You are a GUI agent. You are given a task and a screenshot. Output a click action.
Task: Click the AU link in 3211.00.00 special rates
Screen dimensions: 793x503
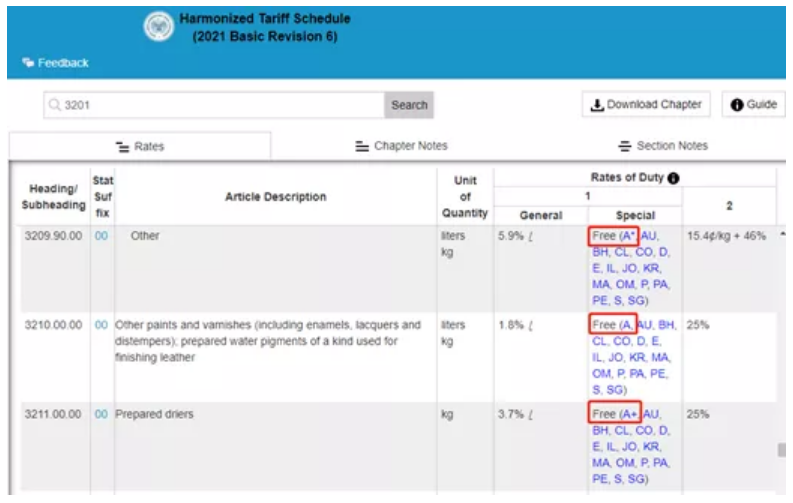click(651, 414)
